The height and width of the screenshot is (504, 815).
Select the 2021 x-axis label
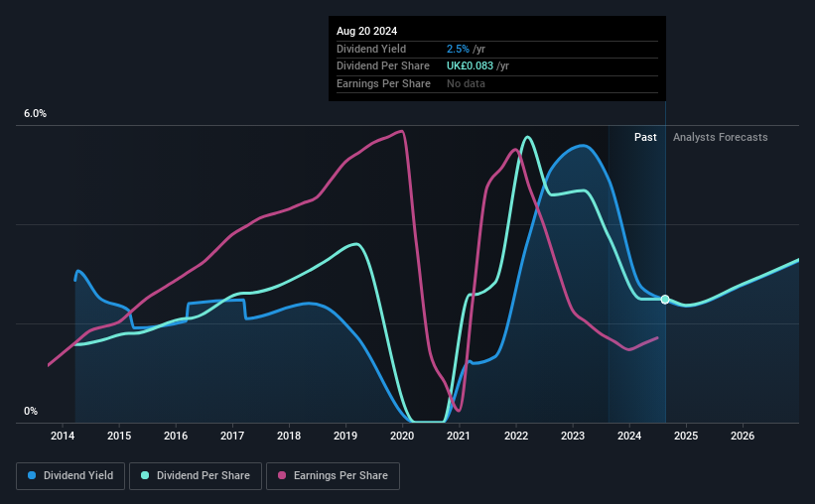pyautogui.click(x=459, y=436)
